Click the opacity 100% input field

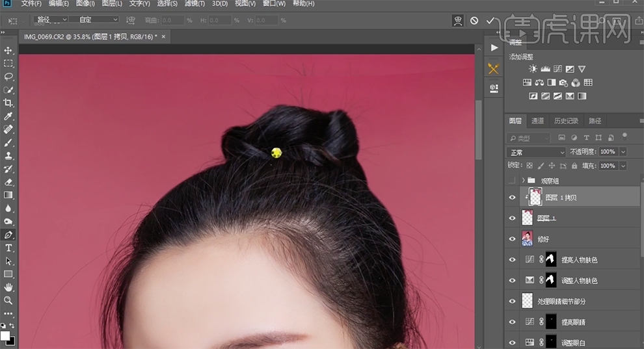click(608, 152)
